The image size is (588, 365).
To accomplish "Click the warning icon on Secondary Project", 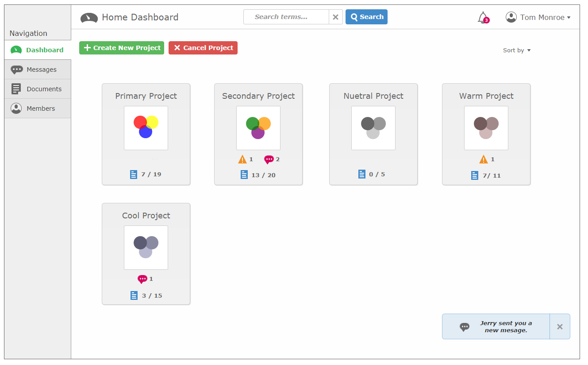I will pos(242,159).
